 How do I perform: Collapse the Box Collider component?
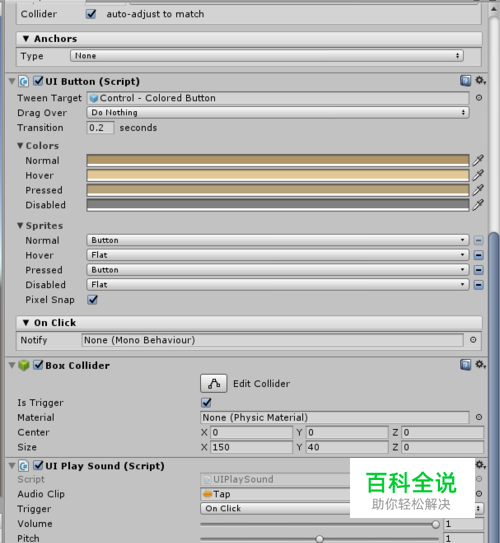tap(12, 365)
